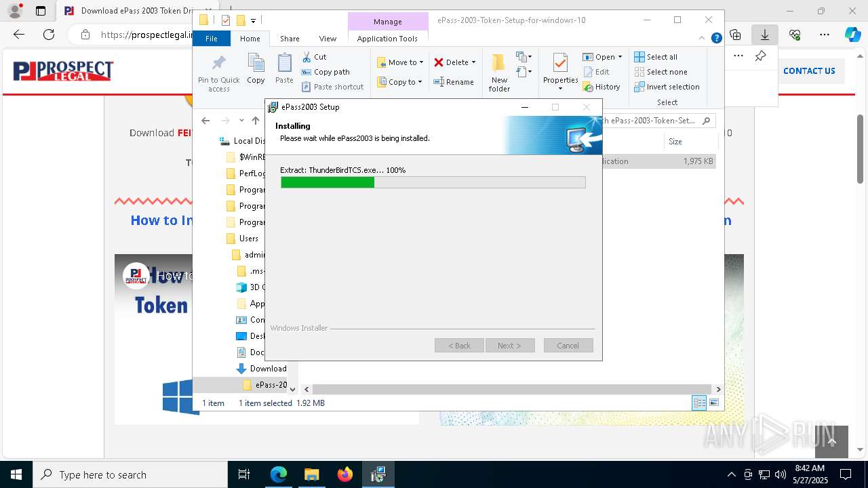Click Back button in ePass2003 Setup
This screenshot has width=868, height=488.
[x=459, y=346]
